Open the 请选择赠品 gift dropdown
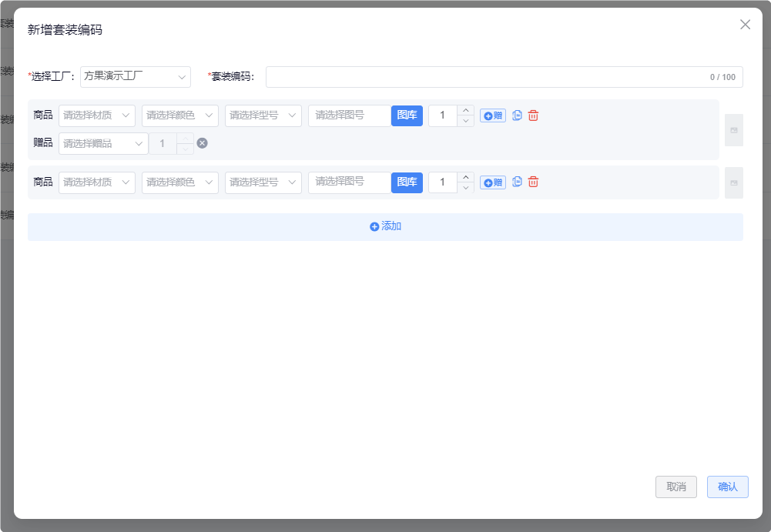Screen dimensions: 771x532 point(103,143)
